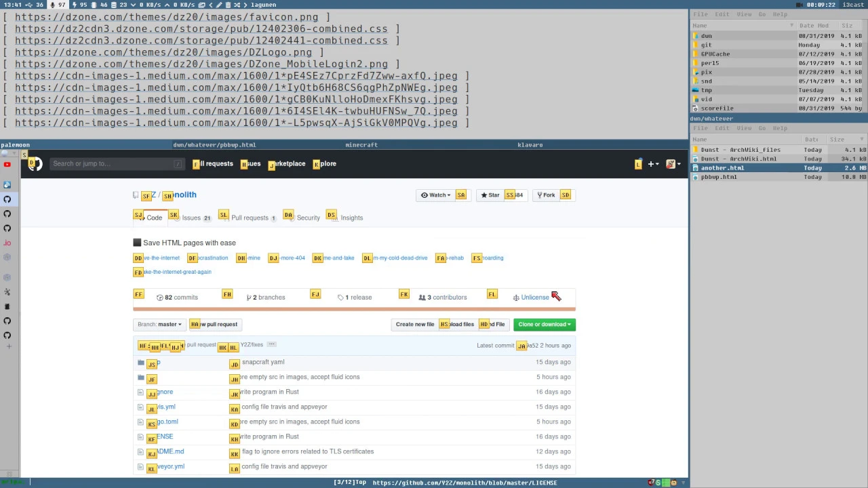Click the repository book icon before the repo name
The width and height of the screenshot is (868, 488).
pos(136,195)
